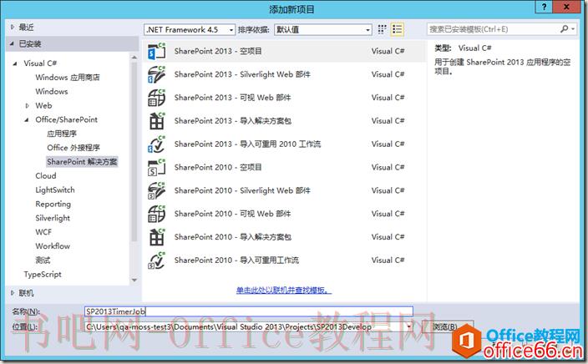Viewport: 588px width, 364px height.
Task: Click SharePoint 2013 Silverlight Web 部件 icon
Action: pos(157,74)
